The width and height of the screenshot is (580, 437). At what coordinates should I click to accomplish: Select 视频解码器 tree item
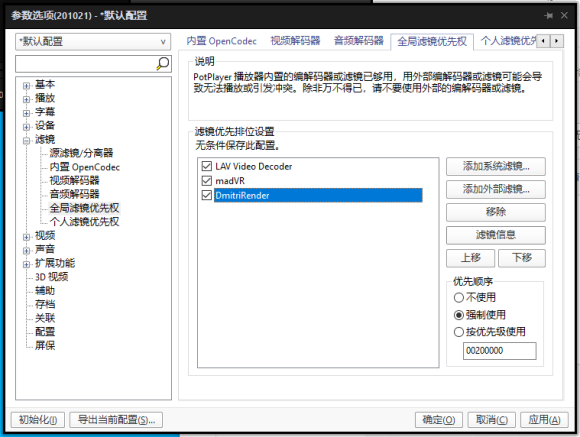coord(75,181)
